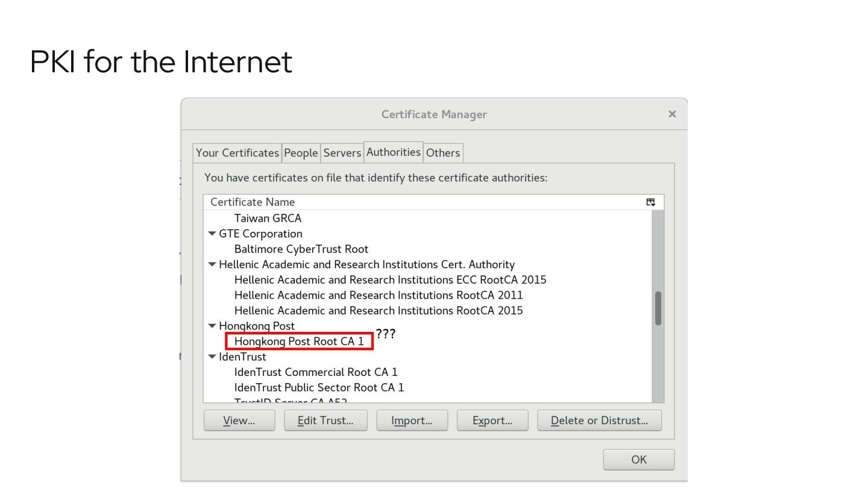Screen dimensions: 868x488
Task: Click the Hongkong Post group label
Action: tap(257, 326)
